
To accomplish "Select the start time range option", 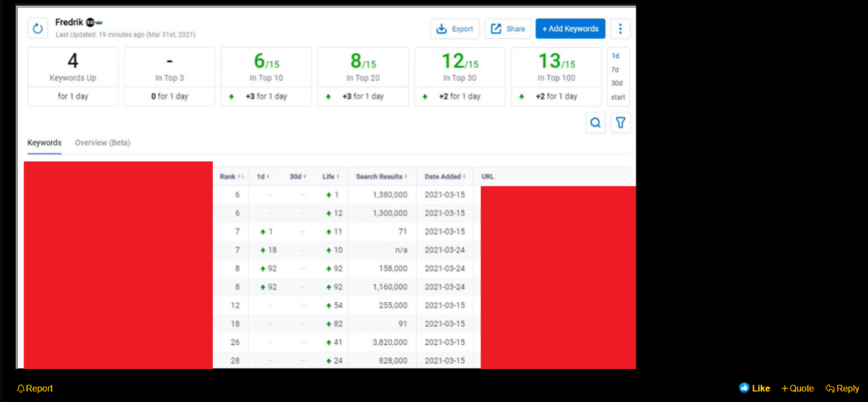I will 618,97.
